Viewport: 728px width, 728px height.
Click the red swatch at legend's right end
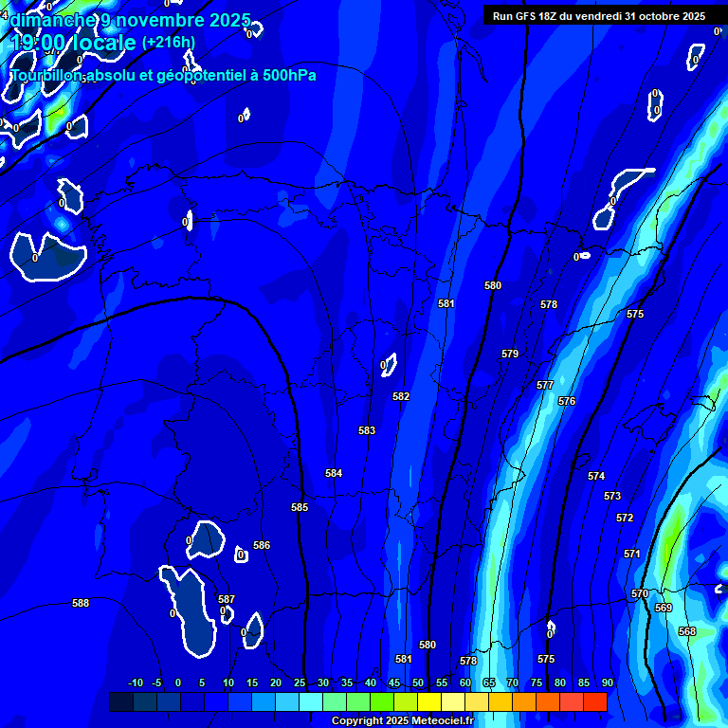click(x=595, y=701)
